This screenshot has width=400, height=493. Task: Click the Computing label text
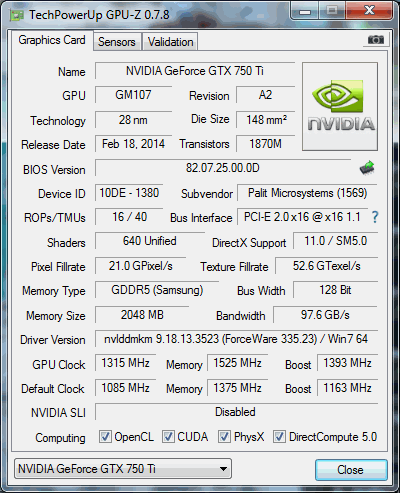coord(60,438)
